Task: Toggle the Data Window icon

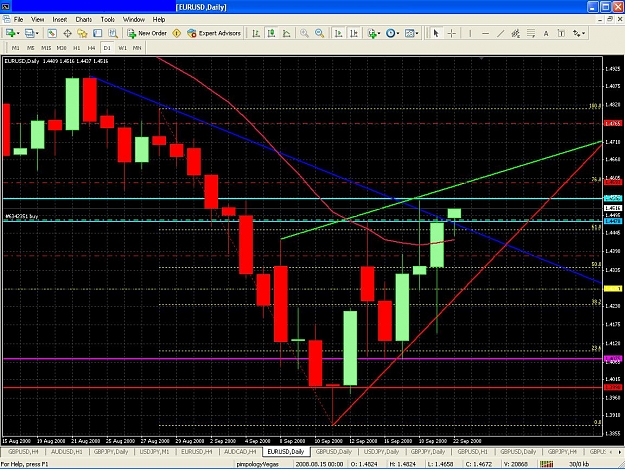Action: 67,33
